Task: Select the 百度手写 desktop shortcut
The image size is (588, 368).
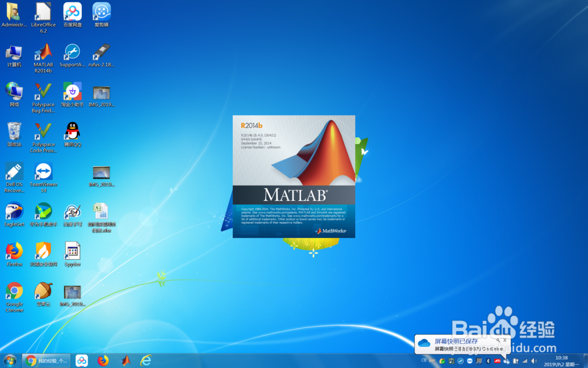Action: (72, 214)
